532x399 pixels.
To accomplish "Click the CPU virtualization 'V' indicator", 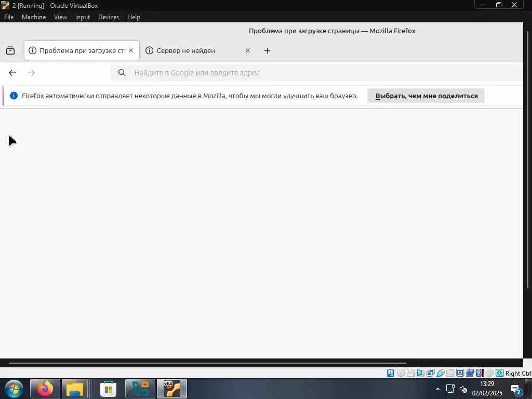I will tap(479, 373).
